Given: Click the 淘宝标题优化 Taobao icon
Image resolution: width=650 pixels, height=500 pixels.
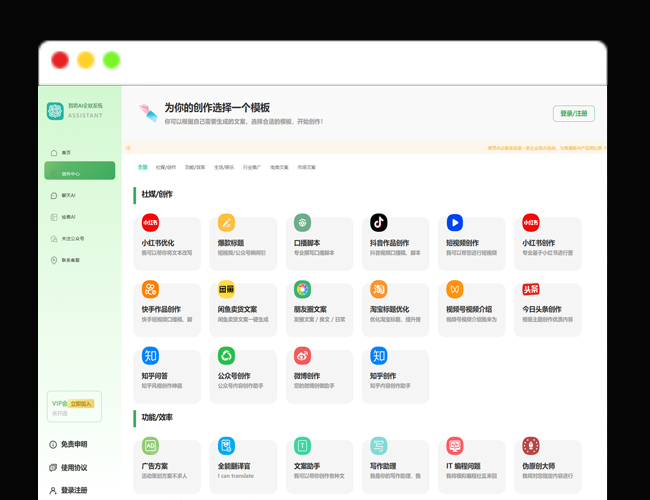Looking at the screenshot, I should click(x=378, y=289).
